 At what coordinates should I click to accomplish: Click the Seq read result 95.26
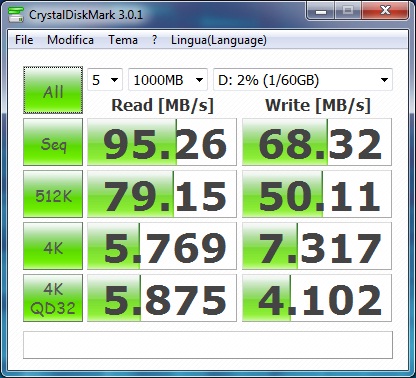point(162,142)
